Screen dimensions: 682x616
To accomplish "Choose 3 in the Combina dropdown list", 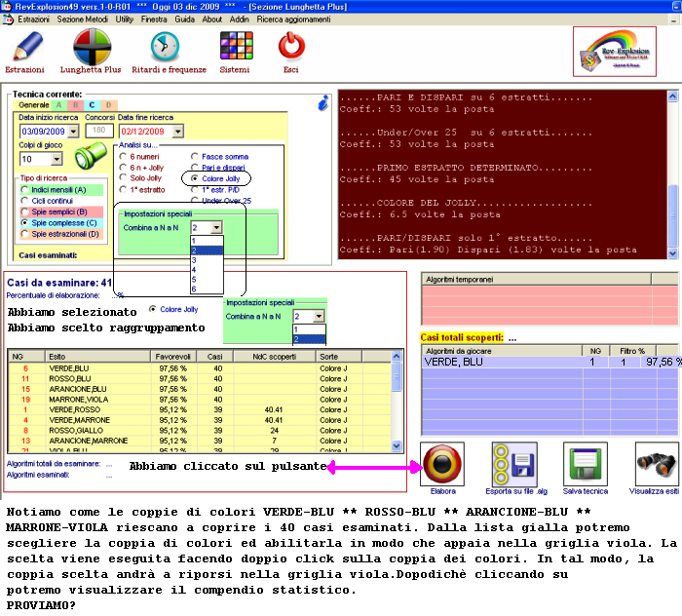I will (x=207, y=260).
